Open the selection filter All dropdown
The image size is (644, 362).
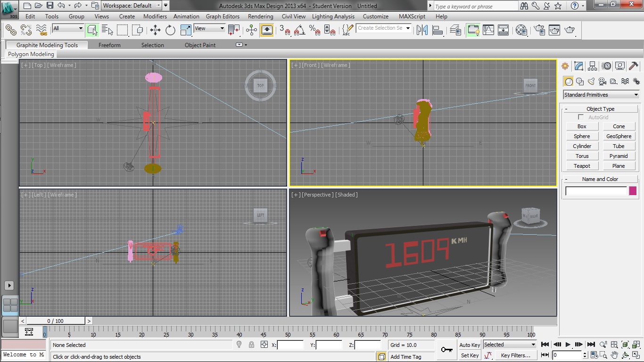[68, 28]
